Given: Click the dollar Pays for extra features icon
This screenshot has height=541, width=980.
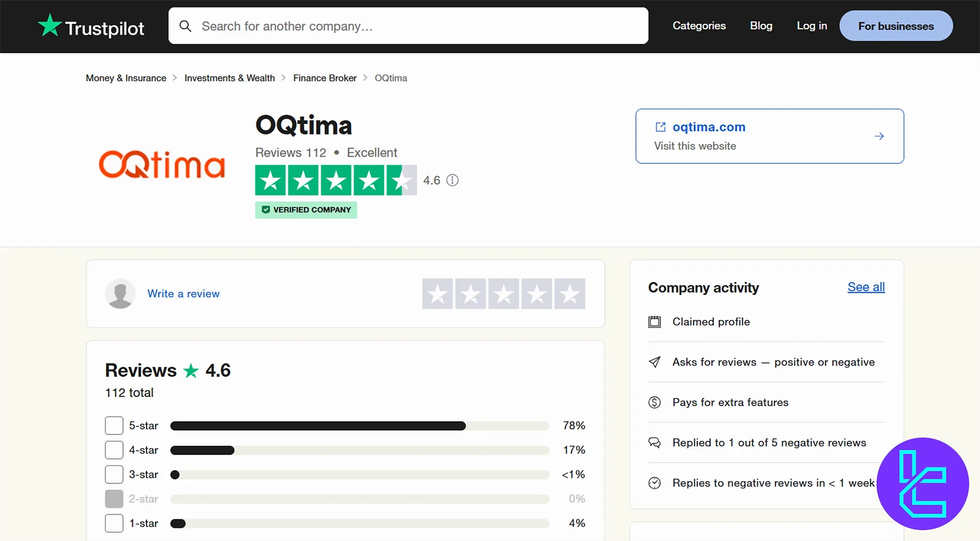Looking at the screenshot, I should point(654,402).
